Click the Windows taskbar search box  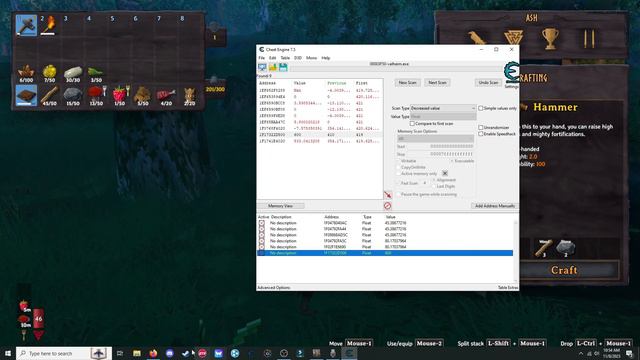click(64, 353)
